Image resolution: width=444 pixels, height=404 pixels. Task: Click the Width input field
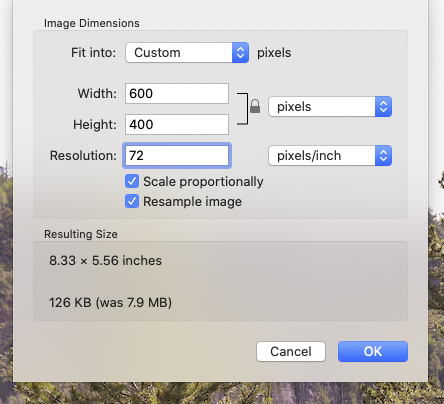pyautogui.click(x=177, y=93)
